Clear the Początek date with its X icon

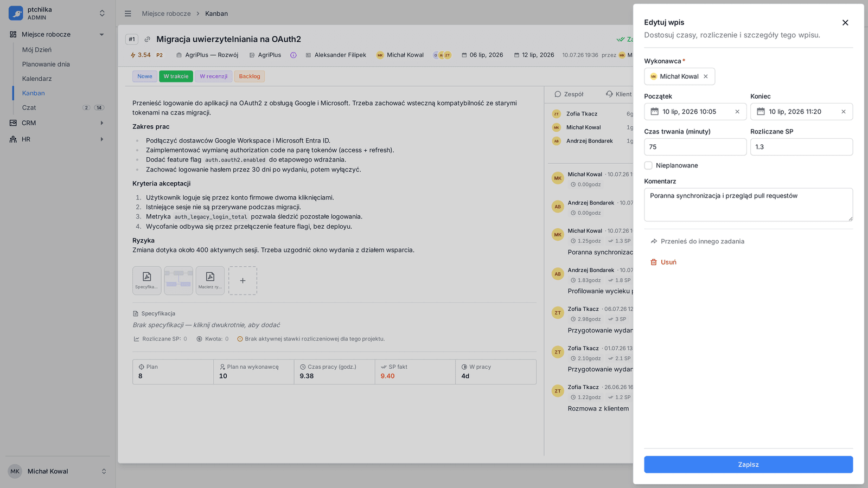coord(737,112)
